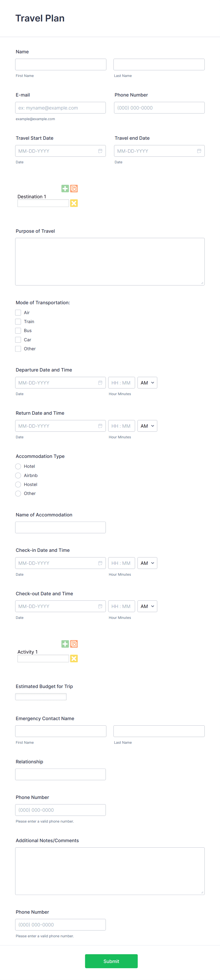Open the Check-out Date calendar picker
Viewport: 220px width, 980px height.
pos(100,606)
